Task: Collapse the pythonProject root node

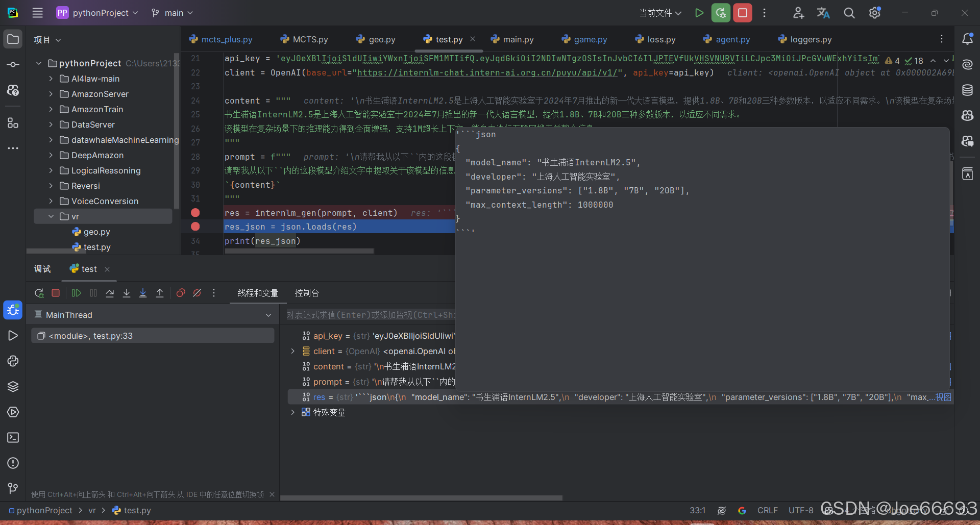Action: pyautogui.click(x=38, y=63)
